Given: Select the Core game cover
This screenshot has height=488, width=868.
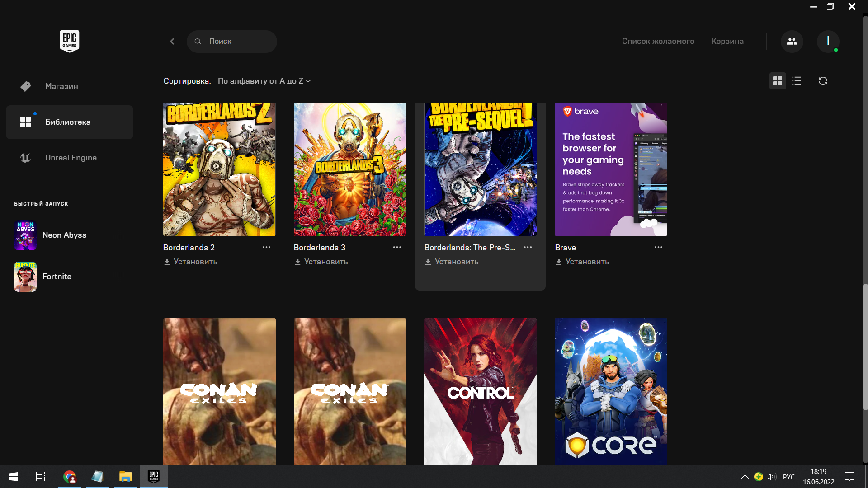Looking at the screenshot, I should tap(611, 391).
